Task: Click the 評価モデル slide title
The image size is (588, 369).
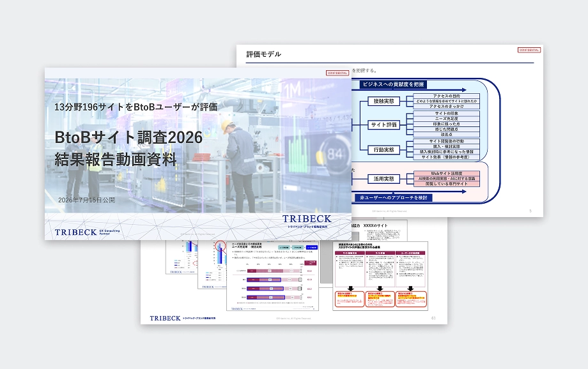Action: click(263, 54)
